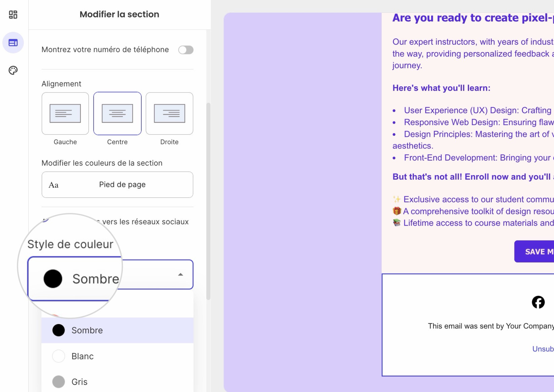The image size is (554, 392).
Task: Click the SAVE button in email
Action: [x=534, y=251]
